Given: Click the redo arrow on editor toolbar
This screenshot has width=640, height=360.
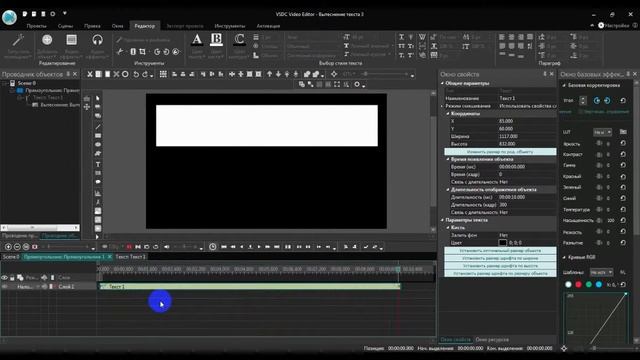Looking at the screenshot, I should [x=144, y=74].
